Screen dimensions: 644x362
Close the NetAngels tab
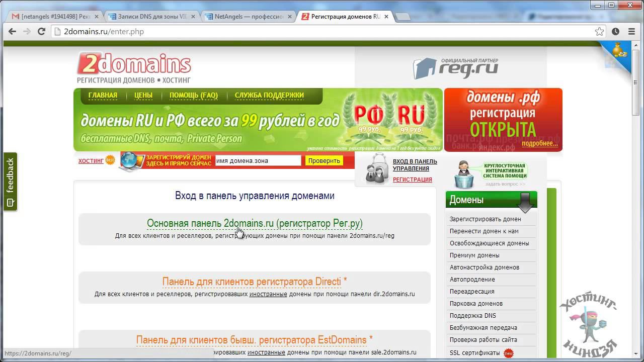[x=290, y=17]
